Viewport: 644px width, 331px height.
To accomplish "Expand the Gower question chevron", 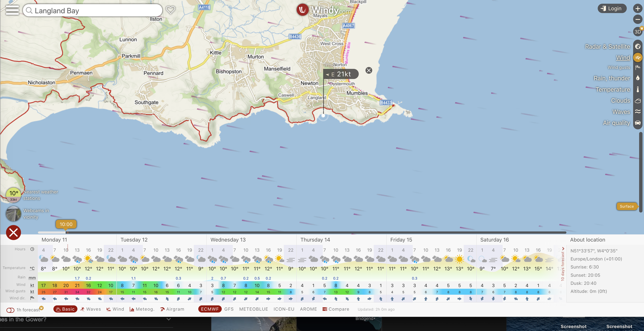I will pyautogui.click(x=168, y=319).
